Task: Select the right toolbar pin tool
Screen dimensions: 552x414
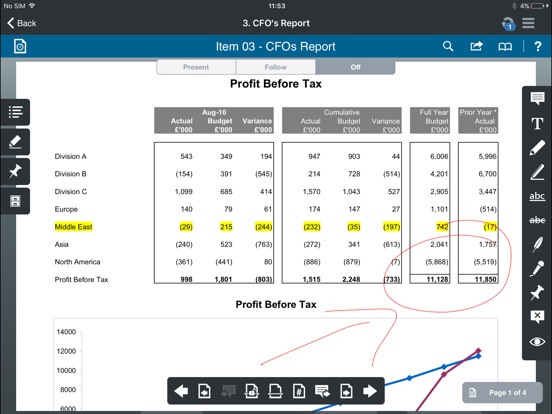Action: click(537, 293)
